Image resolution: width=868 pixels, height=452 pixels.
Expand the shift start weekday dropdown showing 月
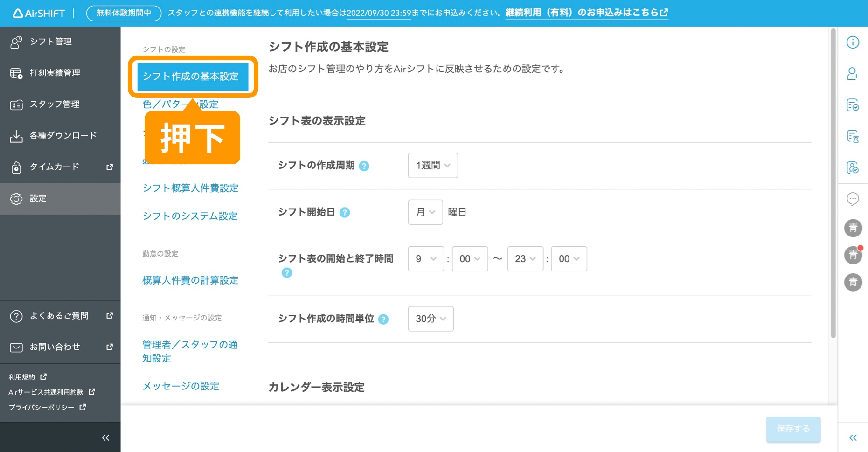[425, 212]
